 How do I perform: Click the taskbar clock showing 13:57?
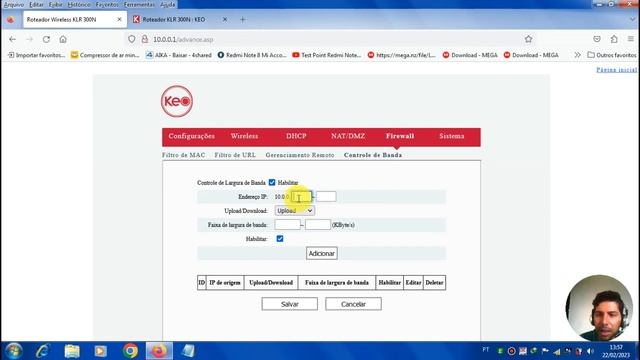click(616, 351)
